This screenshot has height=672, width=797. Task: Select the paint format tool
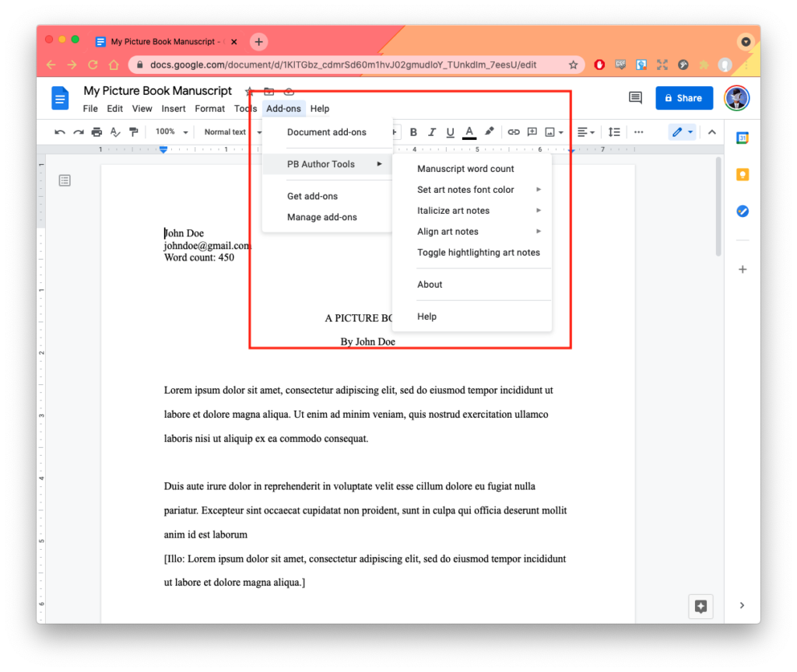pos(134,131)
